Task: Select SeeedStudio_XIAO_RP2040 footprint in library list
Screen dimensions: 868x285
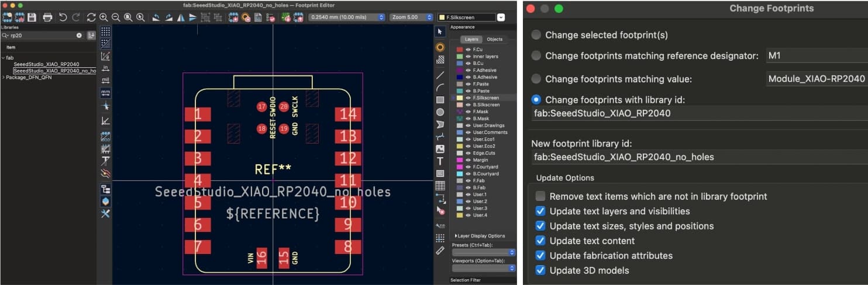Action: (x=46, y=64)
